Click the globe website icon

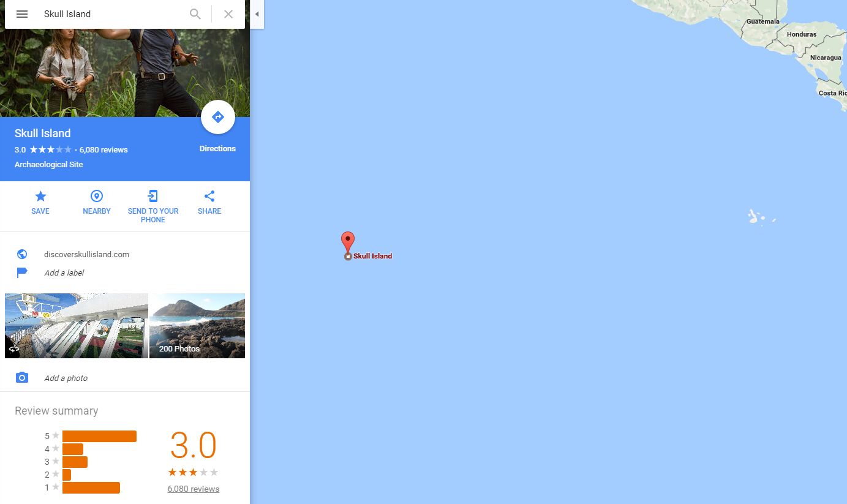click(22, 254)
